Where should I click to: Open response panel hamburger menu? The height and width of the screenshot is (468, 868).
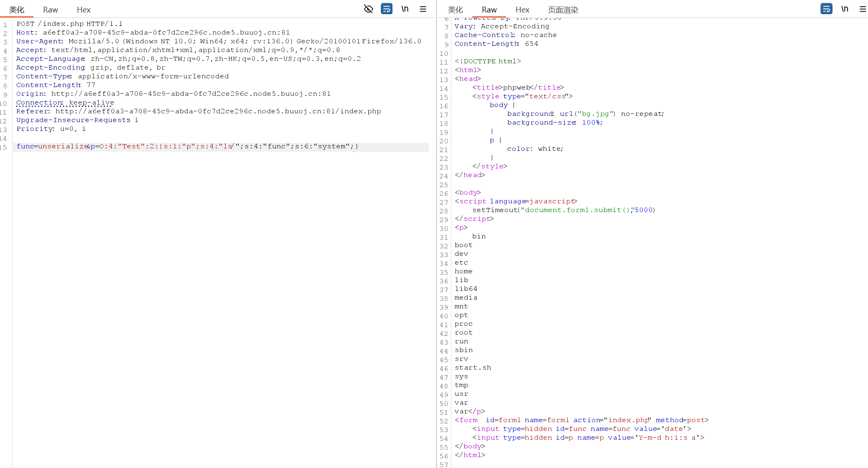863,9
